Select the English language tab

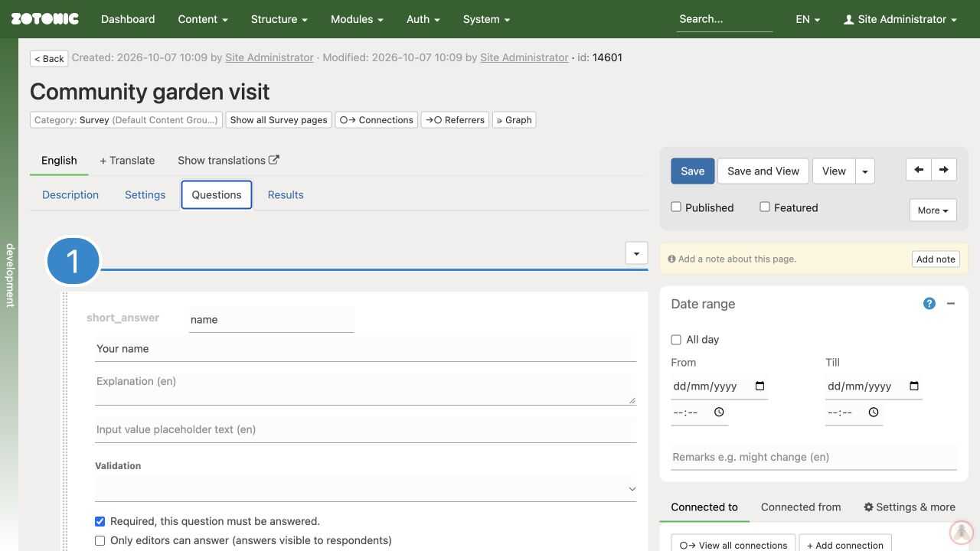(x=59, y=160)
